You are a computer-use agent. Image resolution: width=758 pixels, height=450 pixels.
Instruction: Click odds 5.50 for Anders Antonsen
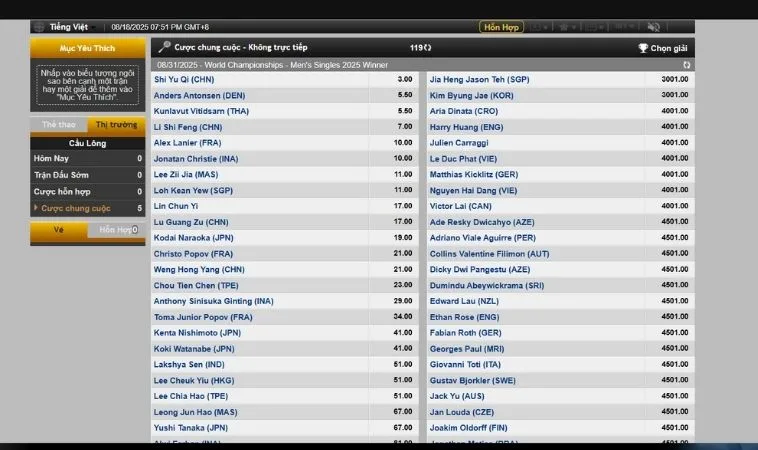[x=405, y=95]
